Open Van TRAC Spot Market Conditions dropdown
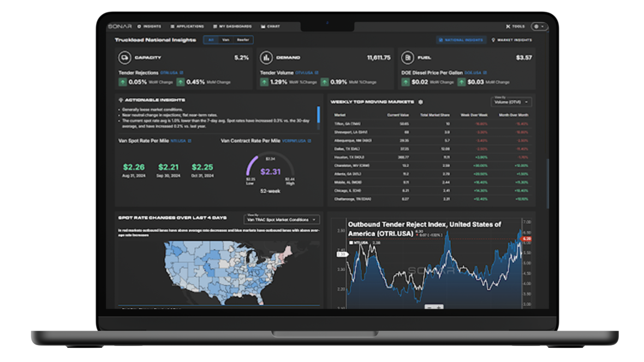Image resolution: width=644 pixels, height=362 pixels. coord(281,220)
